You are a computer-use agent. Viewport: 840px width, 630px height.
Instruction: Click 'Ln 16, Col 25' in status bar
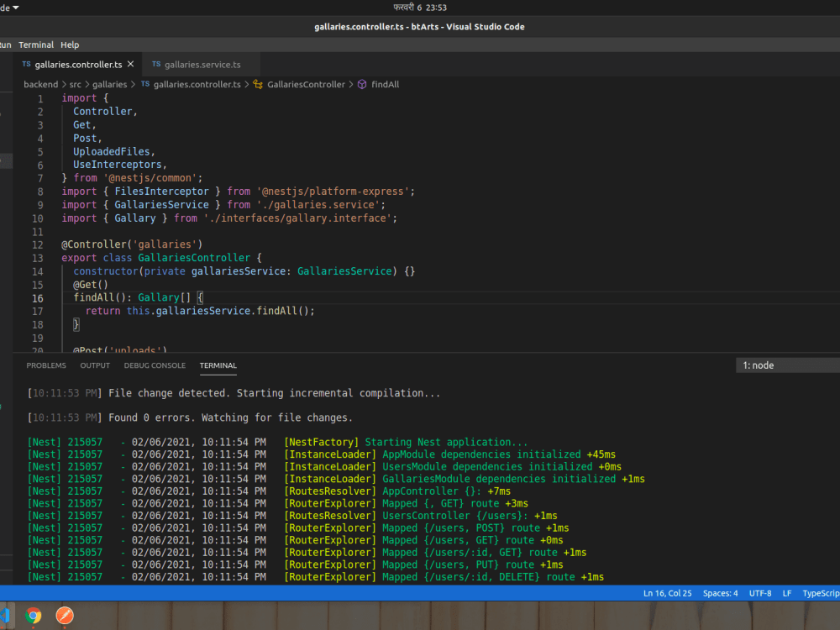pyautogui.click(x=668, y=593)
